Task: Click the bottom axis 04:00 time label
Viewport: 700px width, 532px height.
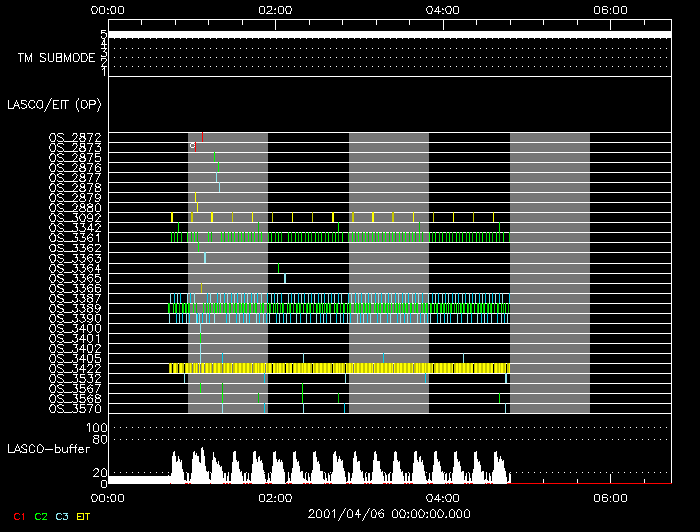Action: [x=443, y=498]
